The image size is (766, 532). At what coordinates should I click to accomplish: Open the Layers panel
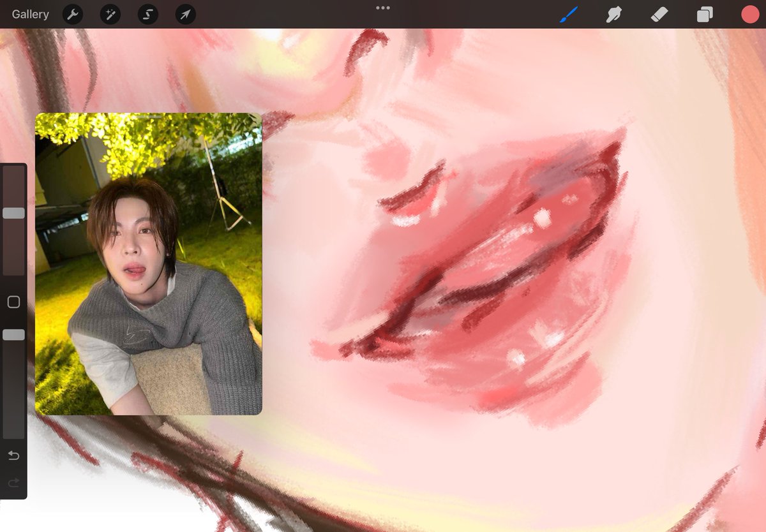point(705,14)
